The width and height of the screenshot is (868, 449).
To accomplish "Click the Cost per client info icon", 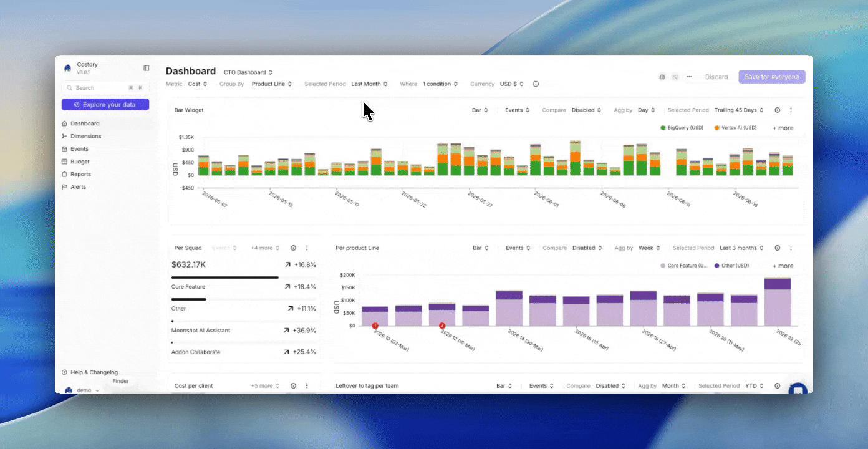I will pyautogui.click(x=293, y=386).
